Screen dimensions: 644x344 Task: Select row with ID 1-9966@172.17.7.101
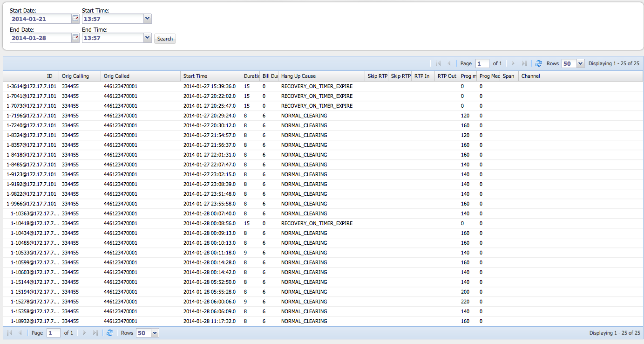323,204
